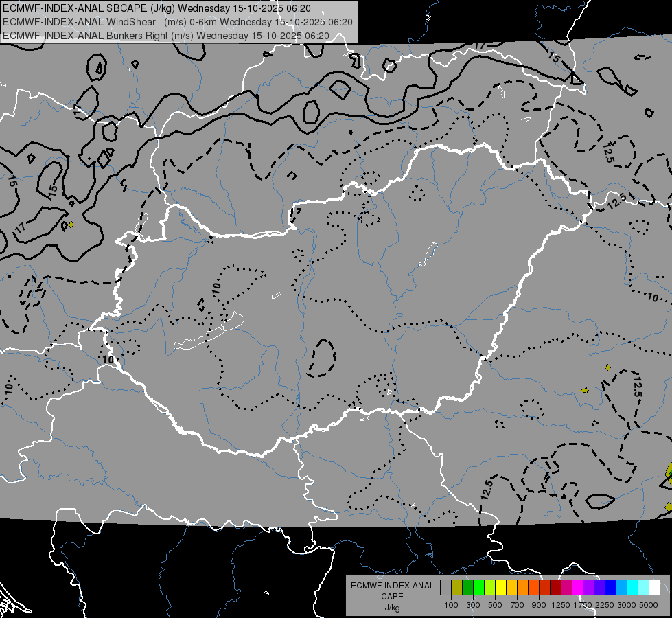Click the CAPE label in the legend
The height and width of the screenshot is (618, 672).
(x=392, y=597)
